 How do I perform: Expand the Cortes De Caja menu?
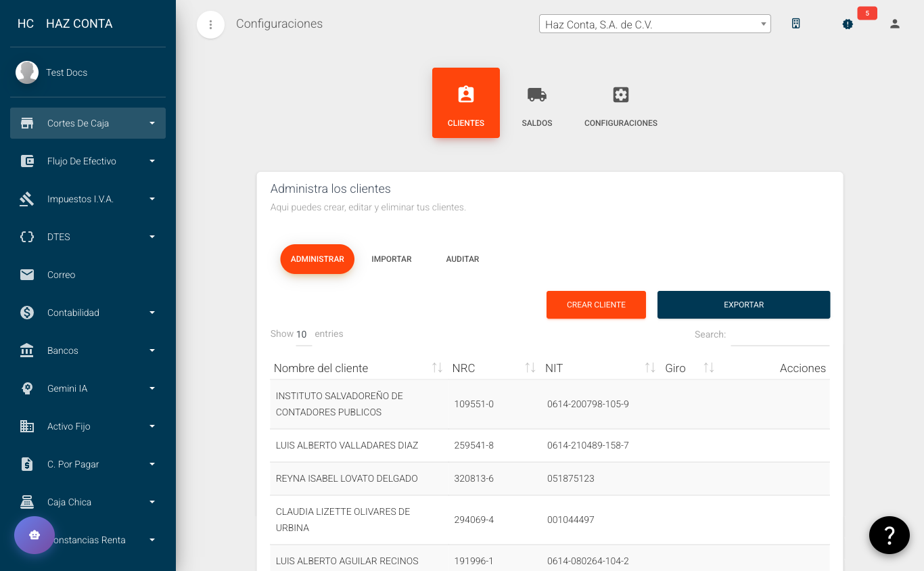88,123
